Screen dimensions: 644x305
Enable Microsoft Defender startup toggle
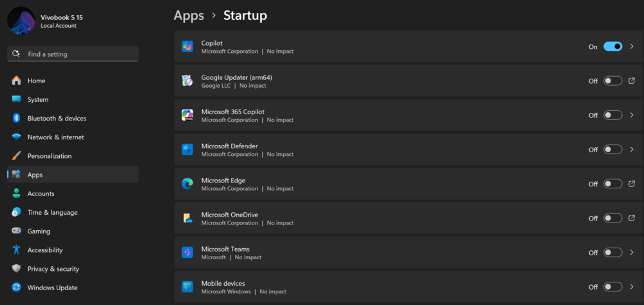(613, 150)
